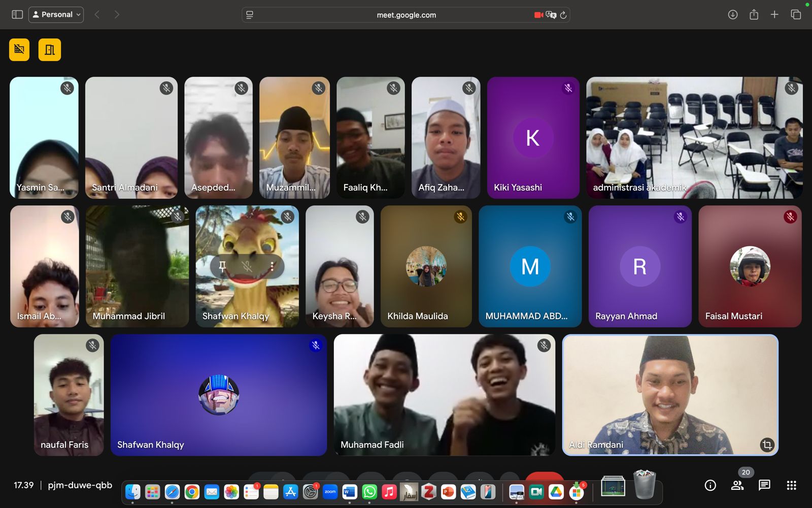Image resolution: width=812 pixels, height=508 pixels.
Task: Reload the Google Meet page
Action: tap(563, 15)
